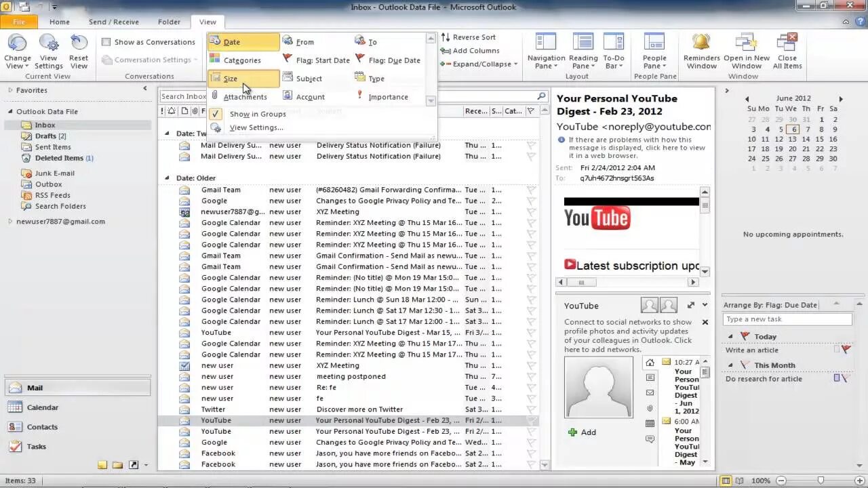This screenshot has height=488, width=868.
Task: Open the meeting postponed email
Action: point(351,377)
